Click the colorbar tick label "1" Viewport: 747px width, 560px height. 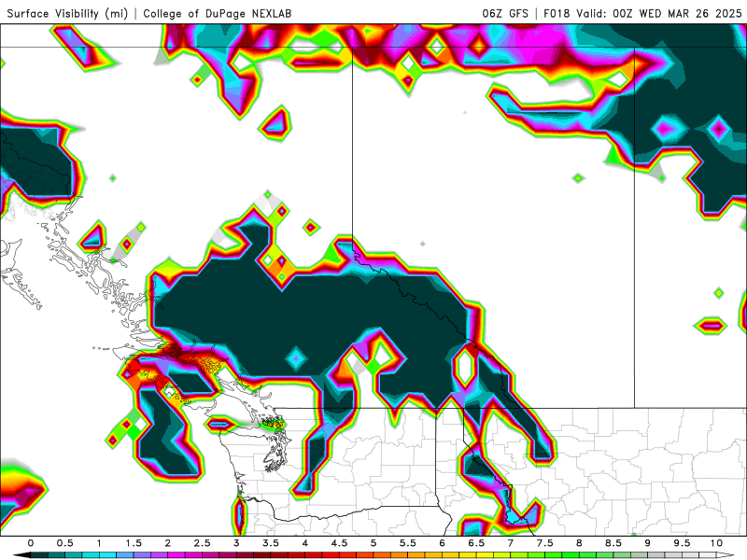pos(99,543)
